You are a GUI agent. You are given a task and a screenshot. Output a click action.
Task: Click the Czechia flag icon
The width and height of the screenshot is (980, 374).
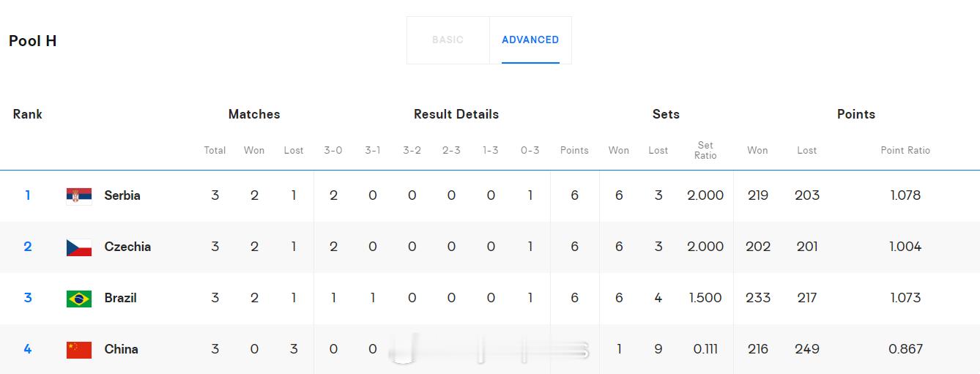[x=79, y=247]
